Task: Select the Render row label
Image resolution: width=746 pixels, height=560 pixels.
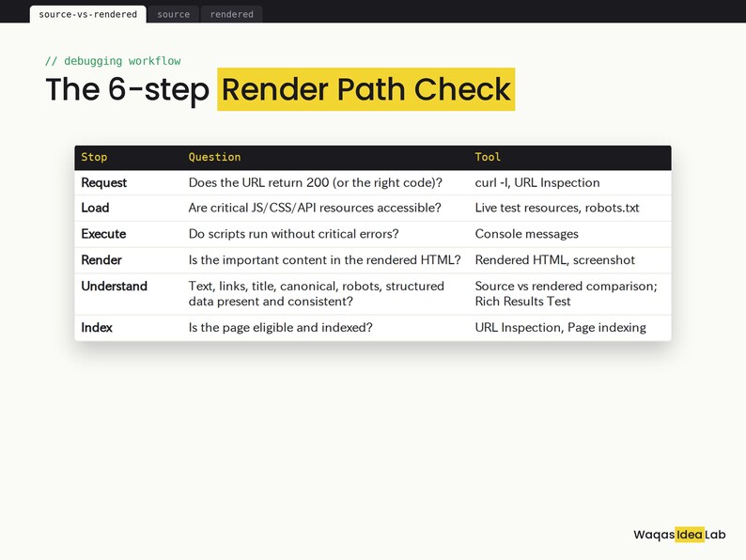Action: point(101,260)
